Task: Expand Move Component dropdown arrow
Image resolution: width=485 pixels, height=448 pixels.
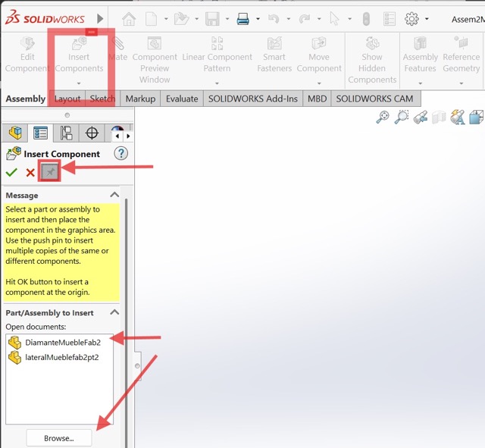Action: [319, 83]
